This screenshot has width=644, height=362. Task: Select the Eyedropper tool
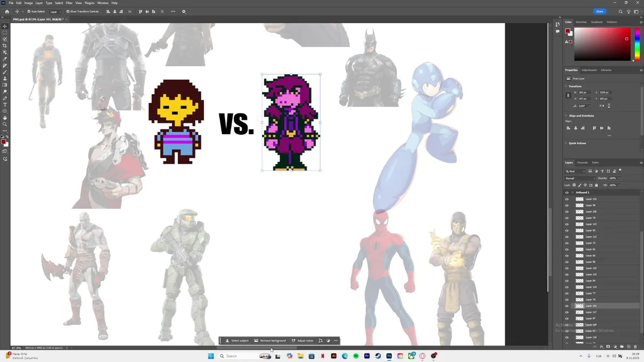[5, 59]
